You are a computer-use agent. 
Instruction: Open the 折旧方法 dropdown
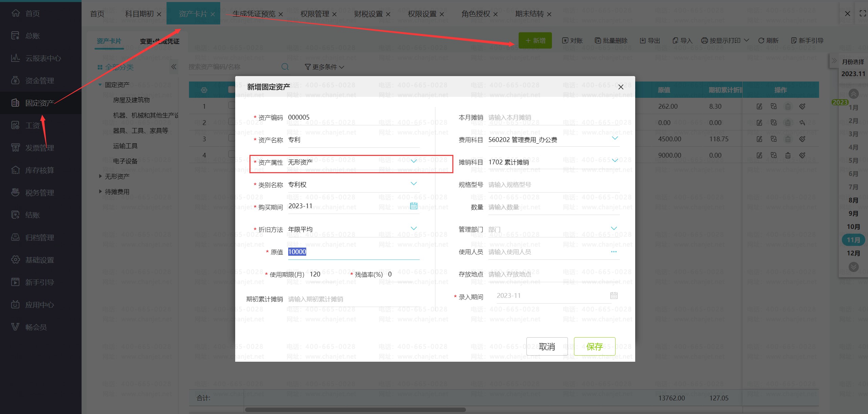[413, 229]
